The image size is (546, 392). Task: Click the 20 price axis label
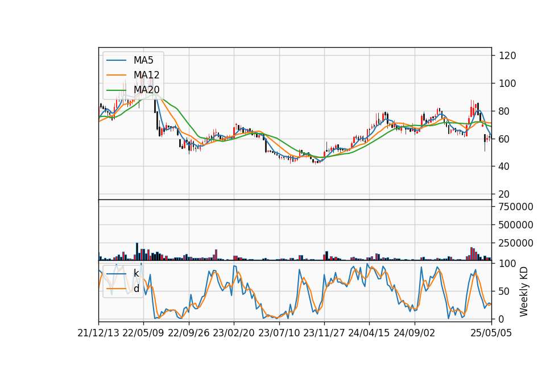pyautogui.click(x=504, y=194)
